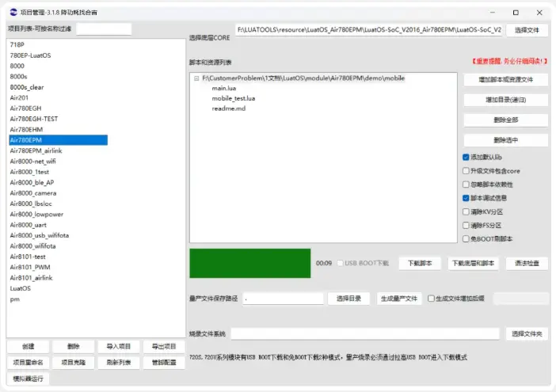Click the green download progress bar

coord(250,264)
